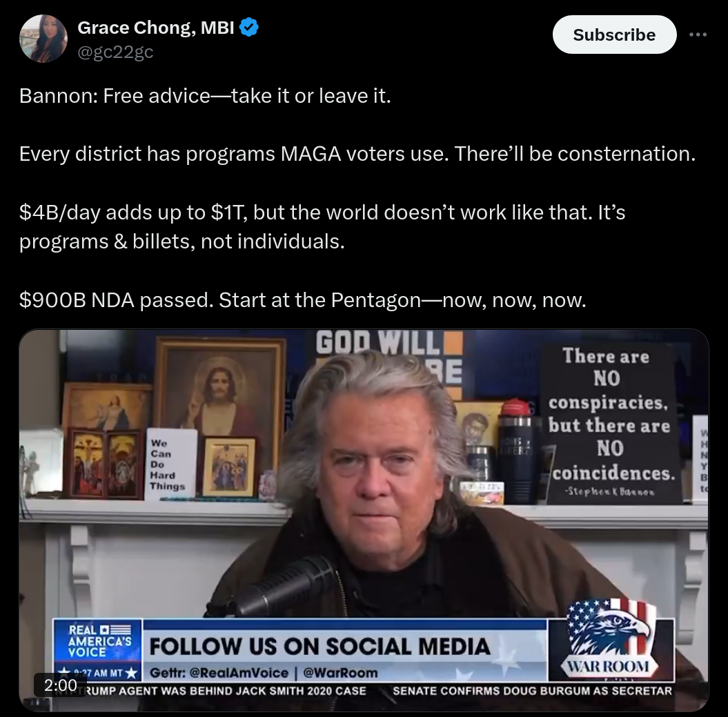Click the @WarRoom handle in the video
728x717 pixels.
[x=340, y=672]
